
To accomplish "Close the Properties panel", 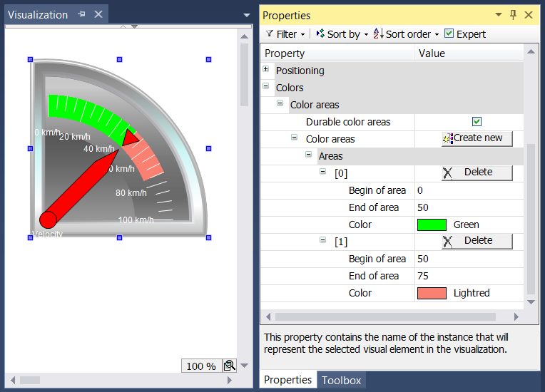I will click(529, 14).
